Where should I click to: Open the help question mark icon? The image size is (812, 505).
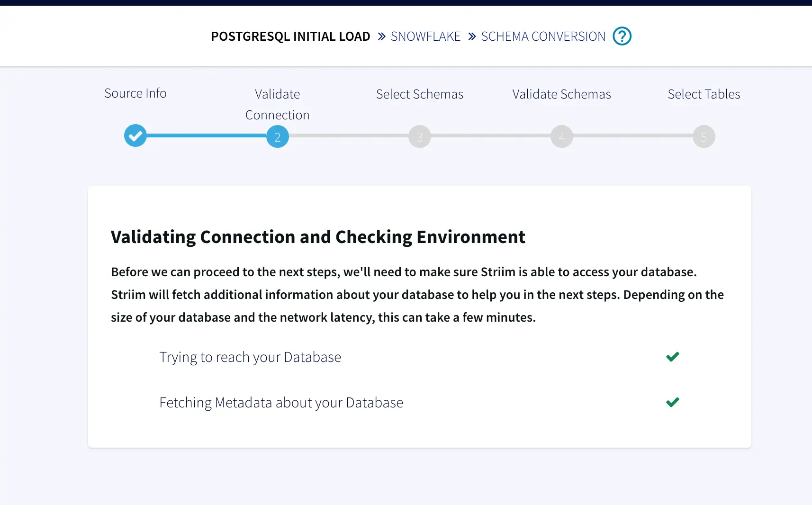(x=622, y=36)
